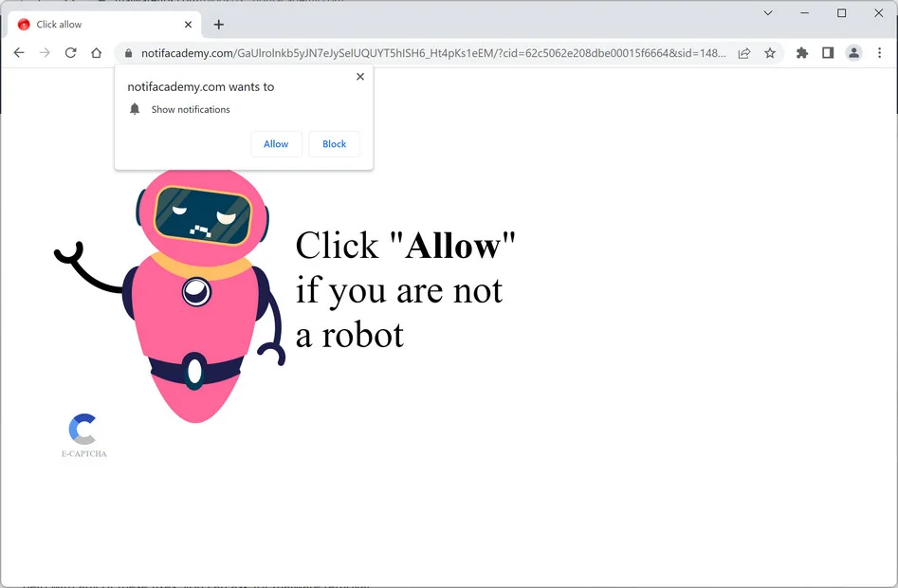The height and width of the screenshot is (588, 898).
Task: Open a new tab with the plus button
Action: tap(218, 25)
